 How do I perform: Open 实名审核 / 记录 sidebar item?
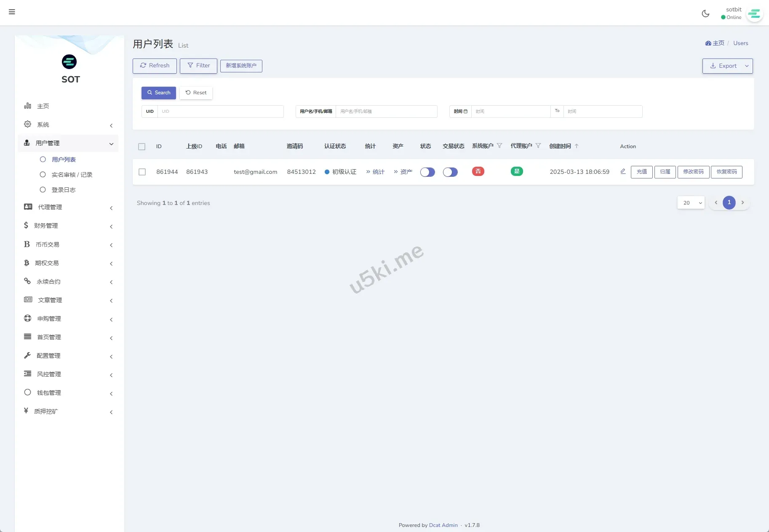pos(72,175)
